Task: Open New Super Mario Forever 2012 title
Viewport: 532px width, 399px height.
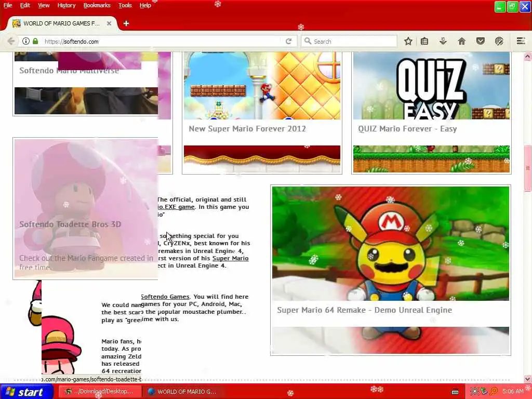Action: (x=247, y=129)
